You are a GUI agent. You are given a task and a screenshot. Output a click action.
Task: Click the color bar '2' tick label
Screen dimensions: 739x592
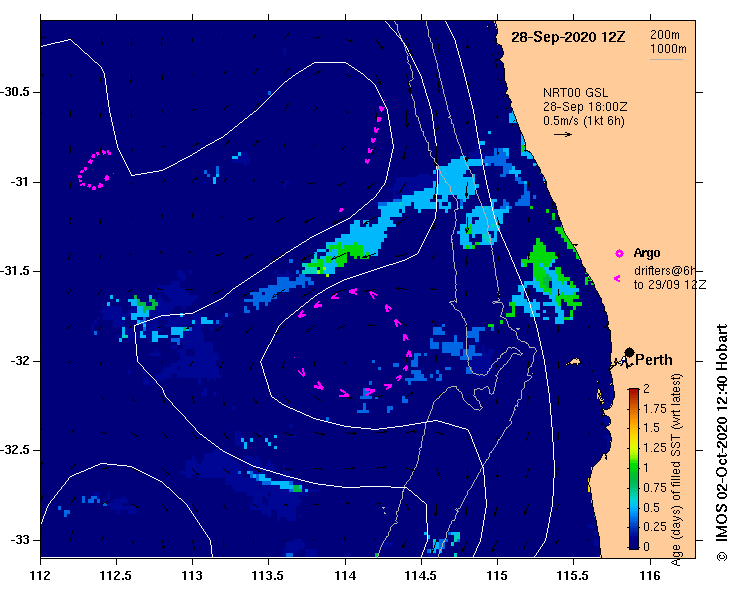point(646,388)
